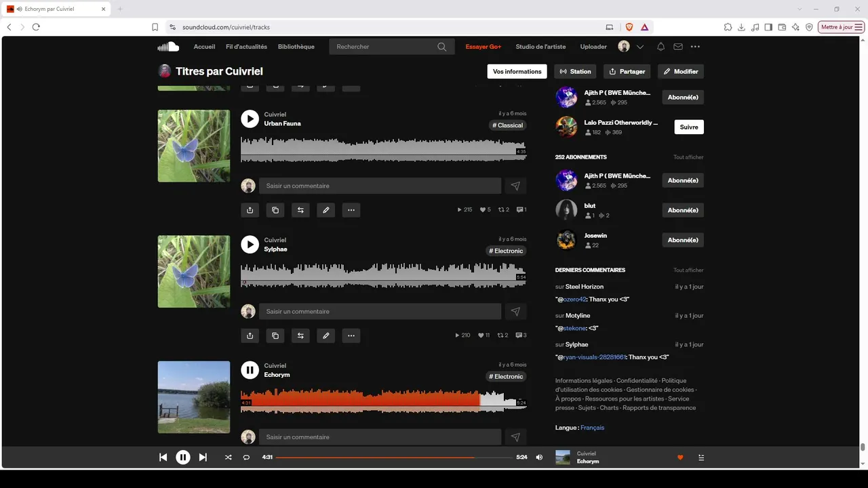Open Bibliothèque
The width and height of the screenshot is (868, 488).
(x=296, y=47)
